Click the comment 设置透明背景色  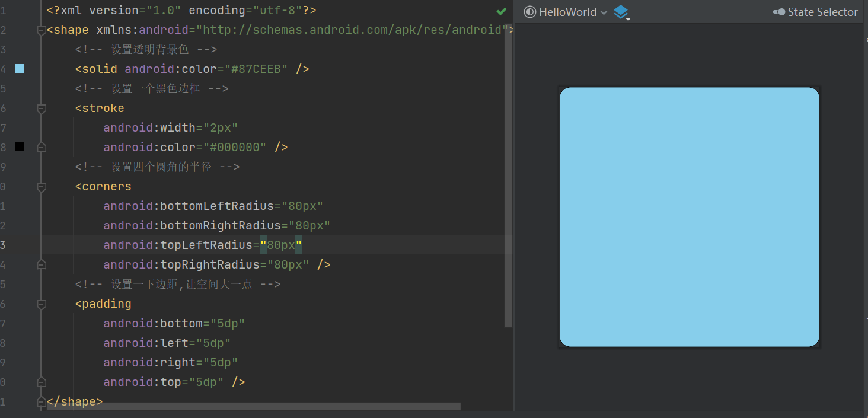[146, 49]
